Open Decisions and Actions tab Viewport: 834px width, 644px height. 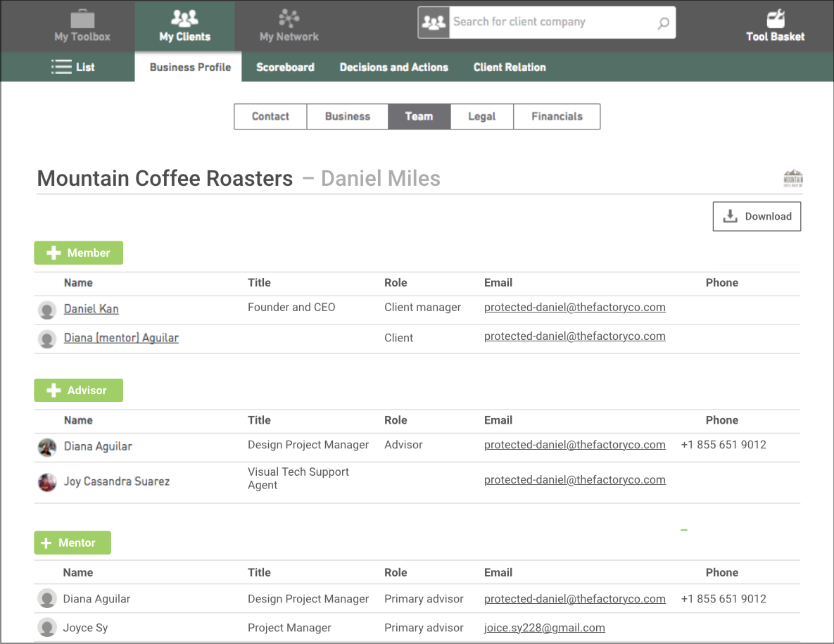(393, 67)
